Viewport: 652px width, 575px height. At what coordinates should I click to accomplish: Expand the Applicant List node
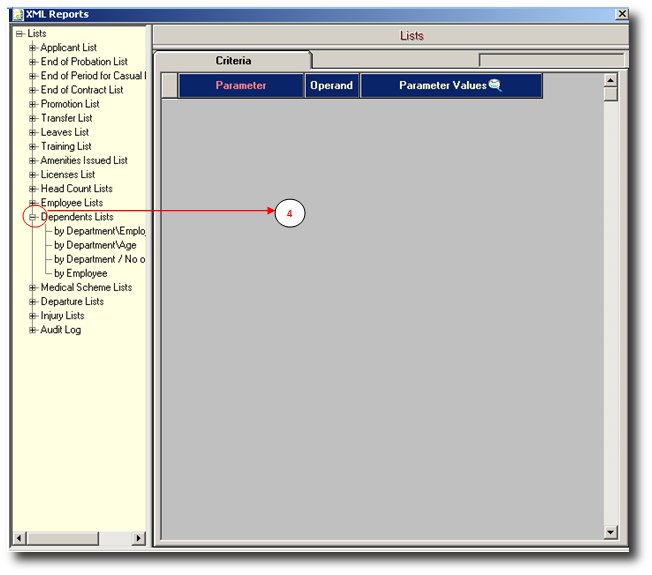coord(33,48)
